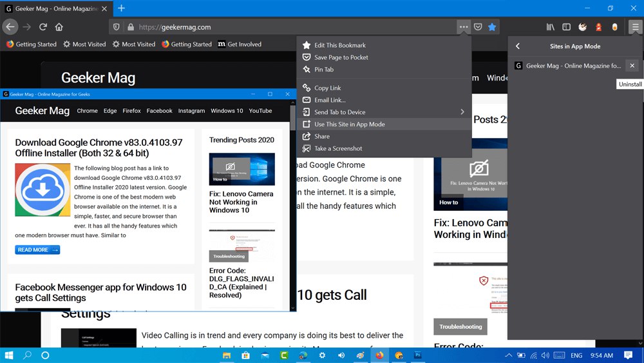
Task: Save to Pocket from the address bar
Action: tap(478, 27)
